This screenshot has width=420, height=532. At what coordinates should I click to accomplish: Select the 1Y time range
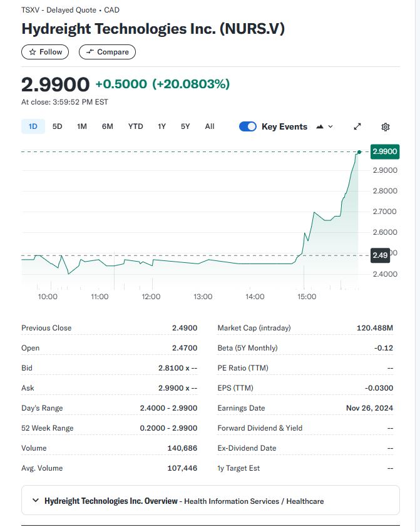click(x=161, y=126)
